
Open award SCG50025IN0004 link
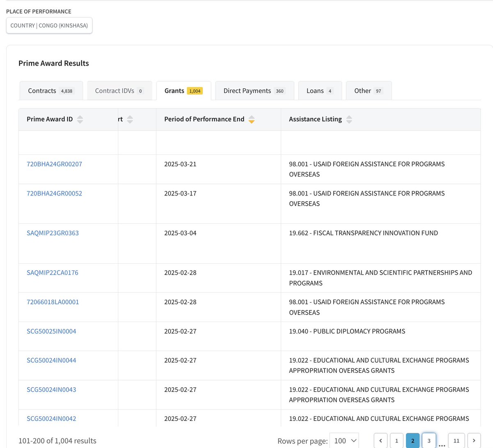coord(51,331)
